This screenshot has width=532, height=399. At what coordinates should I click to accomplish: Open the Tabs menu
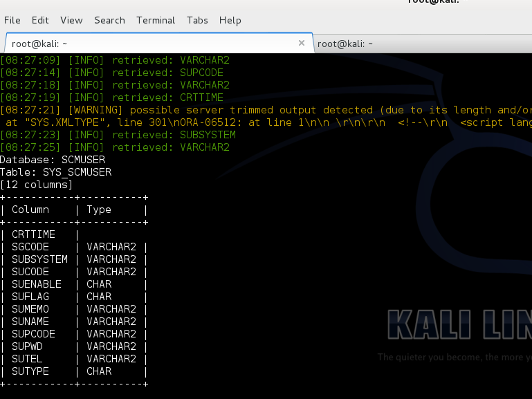pos(197,20)
